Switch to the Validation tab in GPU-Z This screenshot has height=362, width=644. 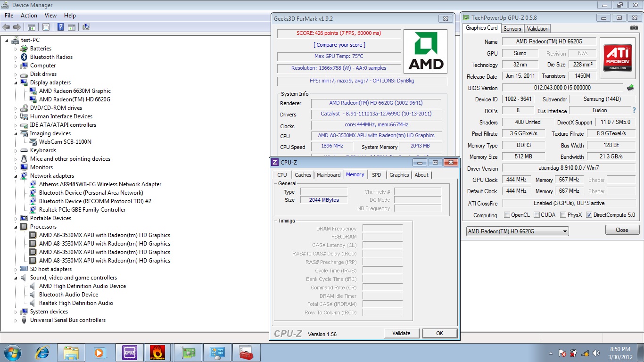pyautogui.click(x=538, y=29)
